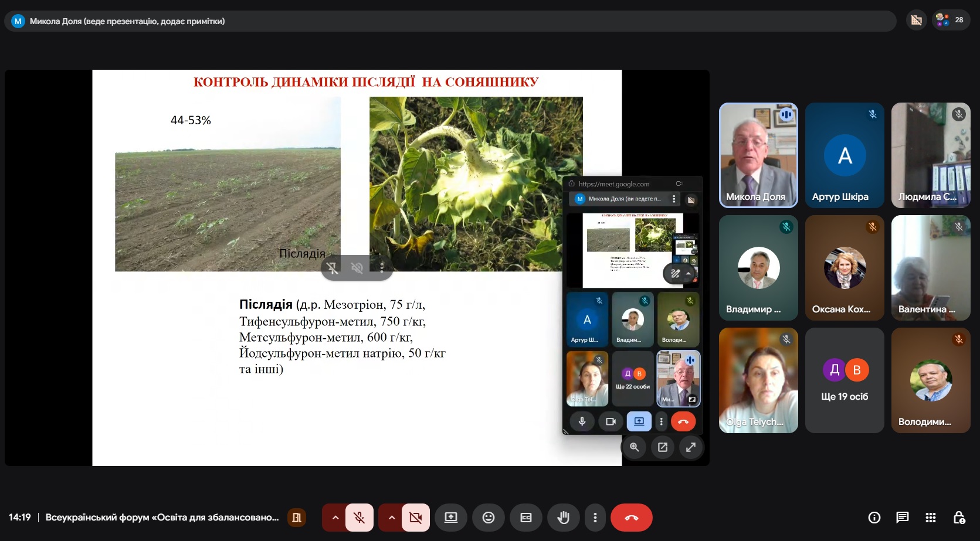
Task: Open host controls lock icon
Action: point(959,518)
